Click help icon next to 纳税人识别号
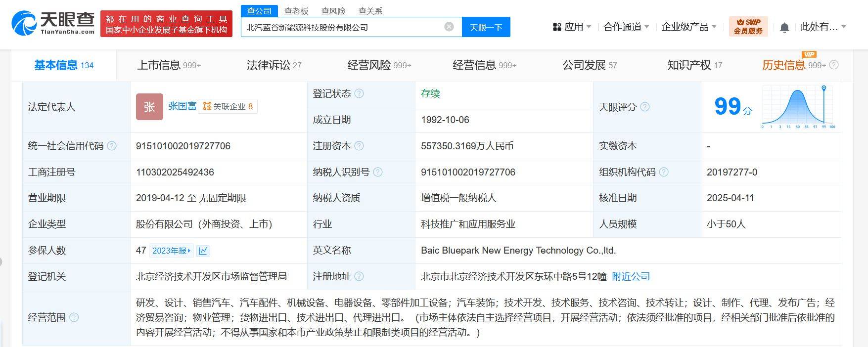The height and width of the screenshot is (347, 868). click(378, 172)
